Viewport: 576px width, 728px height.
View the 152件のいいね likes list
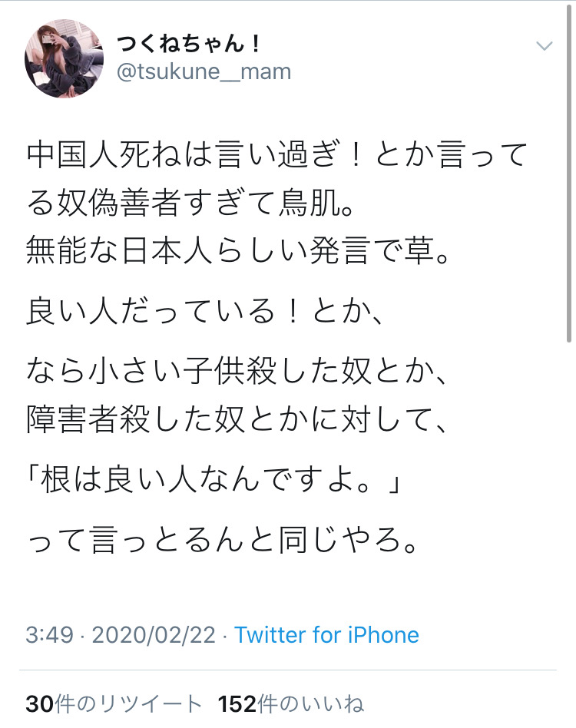click(x=290, y=704)
